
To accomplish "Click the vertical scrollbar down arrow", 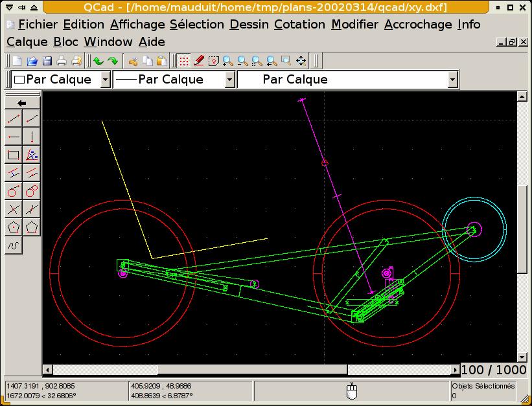I will pyautogui.click(x=522, y=357).
